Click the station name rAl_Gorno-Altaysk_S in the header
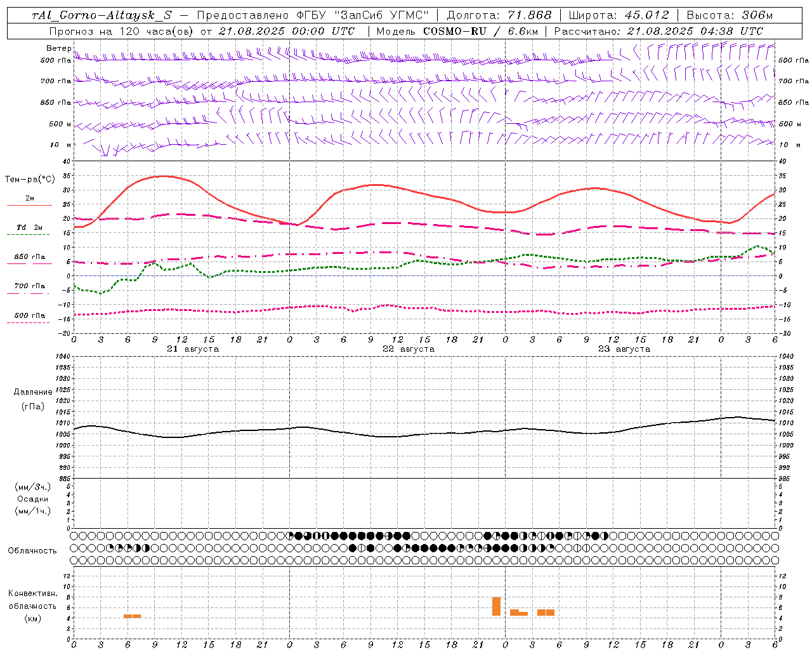Image resolution: width=812 pixels, height=650 pixels. point(101,15)
